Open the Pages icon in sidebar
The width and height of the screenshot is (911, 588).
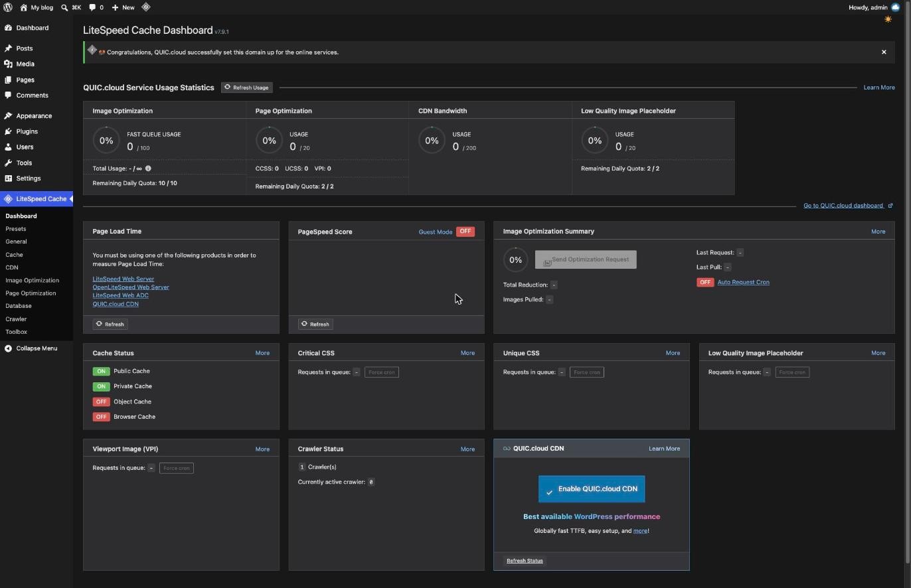click(8, 80)
